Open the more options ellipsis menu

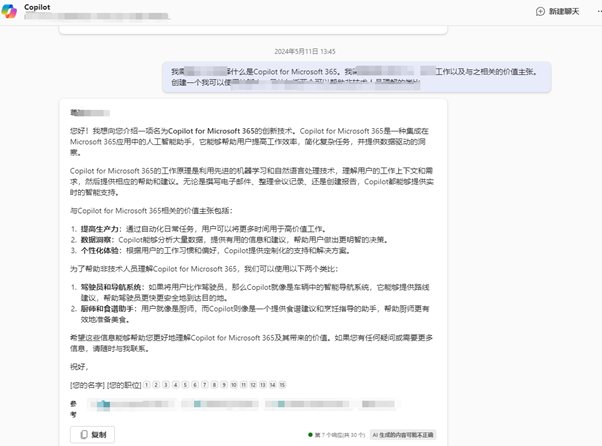[599, 12]
